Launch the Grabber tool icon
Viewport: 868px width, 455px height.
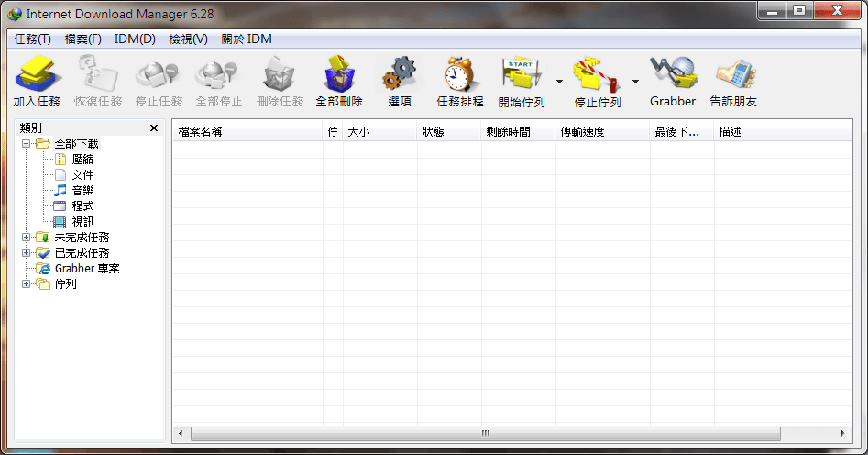(x=673, y=73)
